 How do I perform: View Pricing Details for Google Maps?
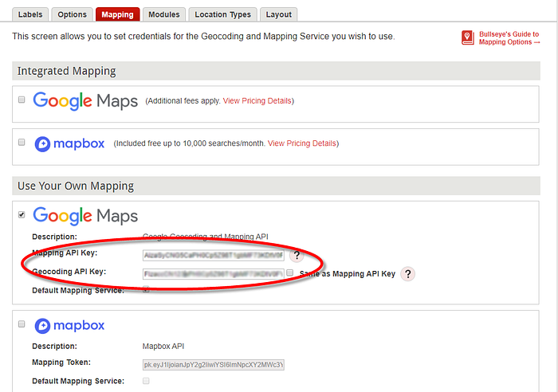257,101
